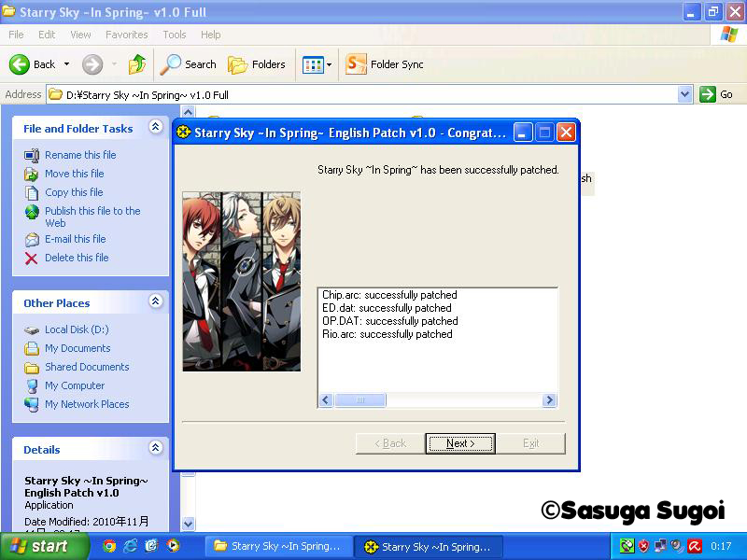Click the Move this file icon

32,174
